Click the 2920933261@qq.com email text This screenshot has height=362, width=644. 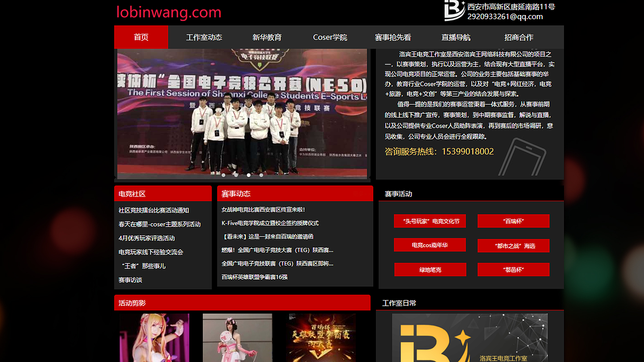click(x=505, y=17)
